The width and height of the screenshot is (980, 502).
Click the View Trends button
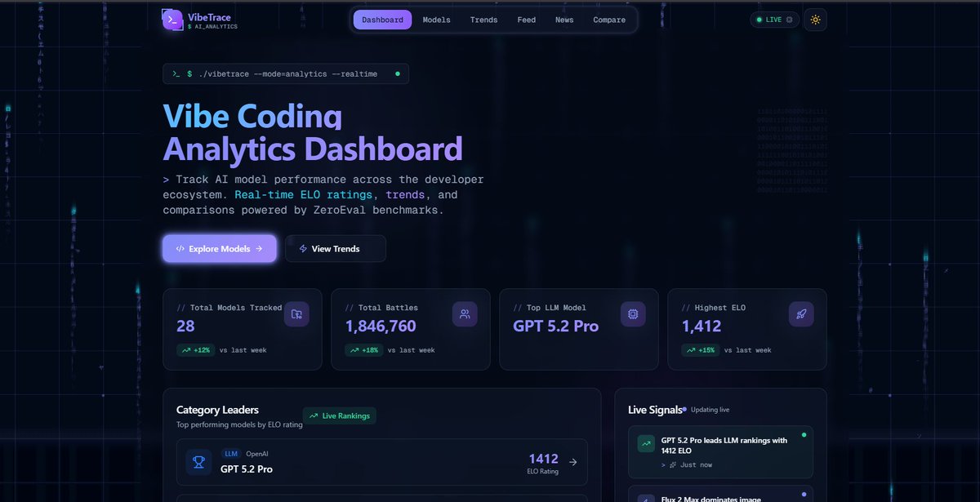pos(336,248)
